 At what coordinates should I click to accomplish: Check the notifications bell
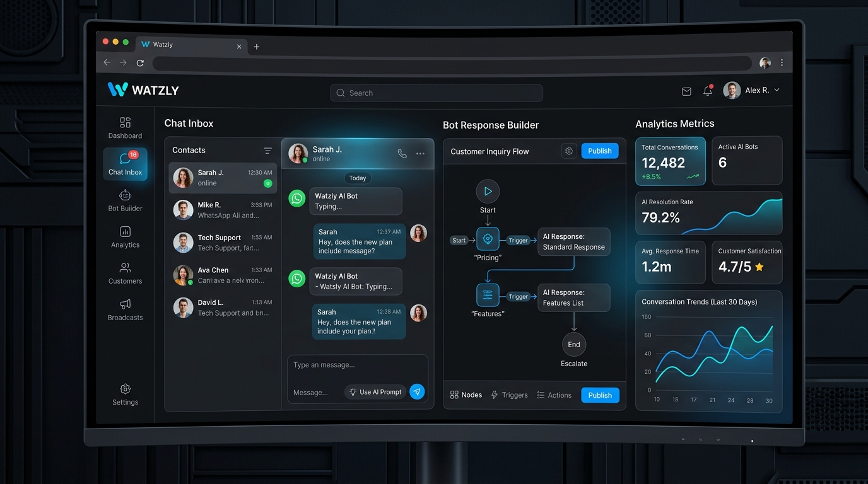708,91
